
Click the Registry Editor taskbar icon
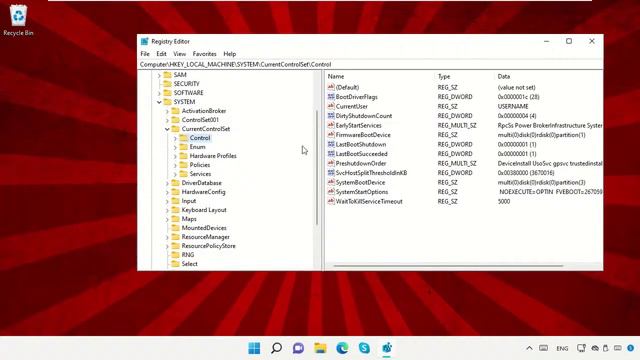[387, 348]
